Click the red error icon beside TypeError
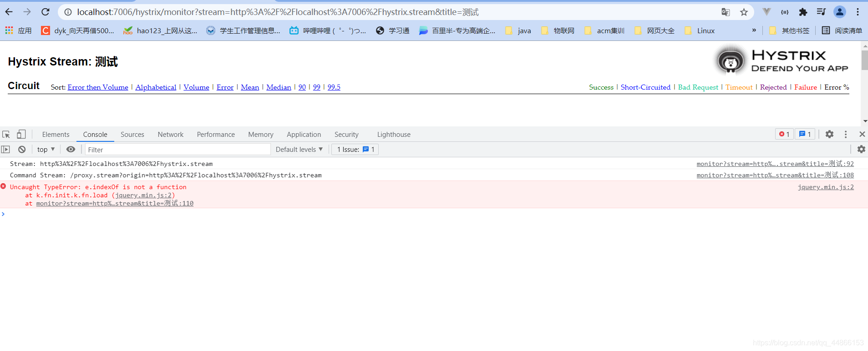868x351 pixels. click(x=4, y=186)
